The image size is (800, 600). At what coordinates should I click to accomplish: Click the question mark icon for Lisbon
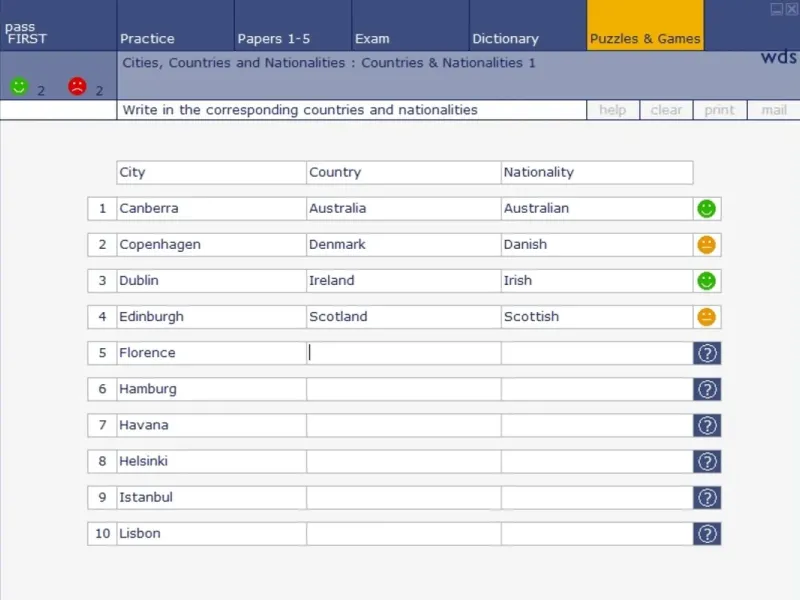707,533
